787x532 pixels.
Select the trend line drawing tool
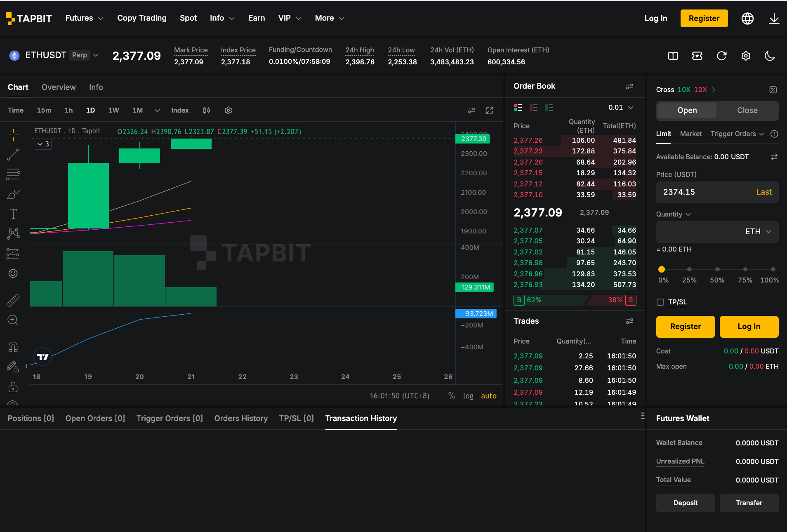point(13,155)
